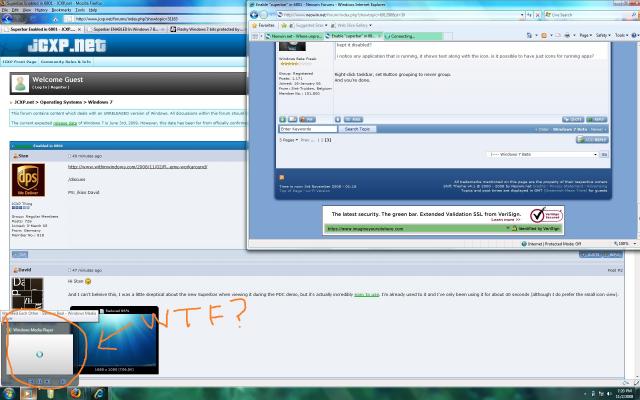Open the JCXP Front Page link
The image size is (640, 400).
[20, 62]
